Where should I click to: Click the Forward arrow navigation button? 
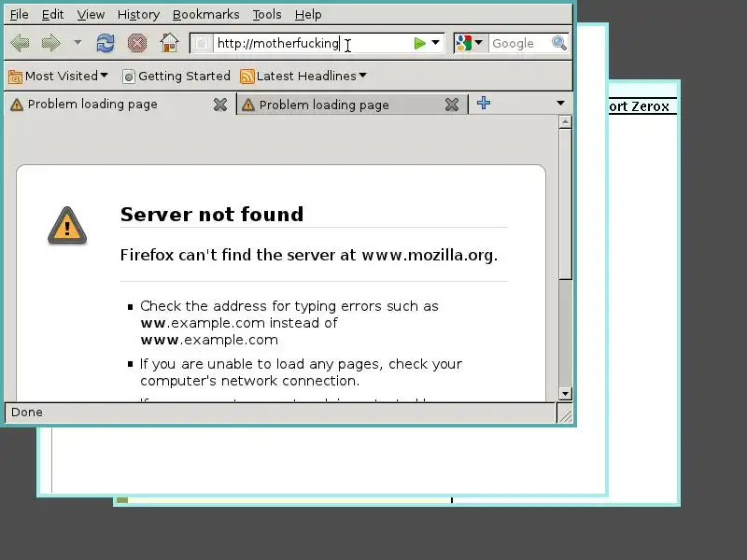51,43
